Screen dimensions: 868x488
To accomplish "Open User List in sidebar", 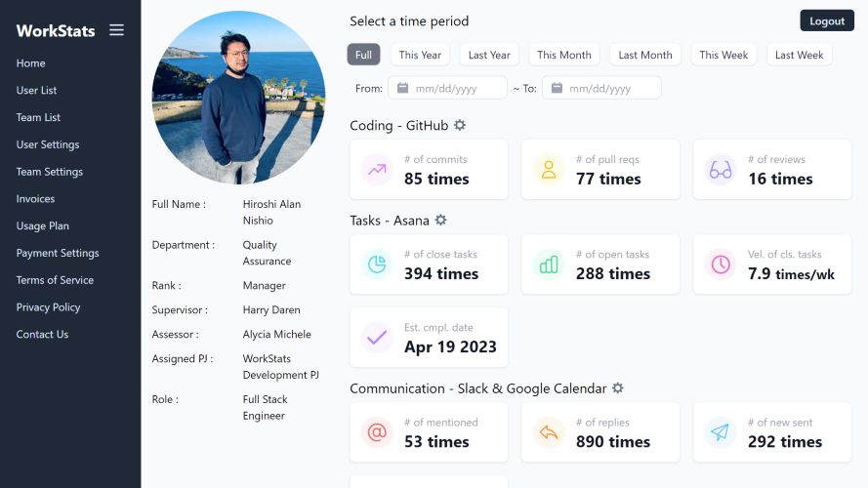I will [36, 90].
